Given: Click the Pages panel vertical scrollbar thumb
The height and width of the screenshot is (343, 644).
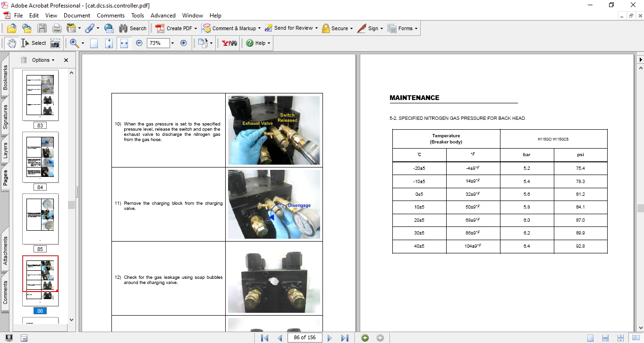Looking at the screenshot, I should pyautogui.click(x=71, y=205).
